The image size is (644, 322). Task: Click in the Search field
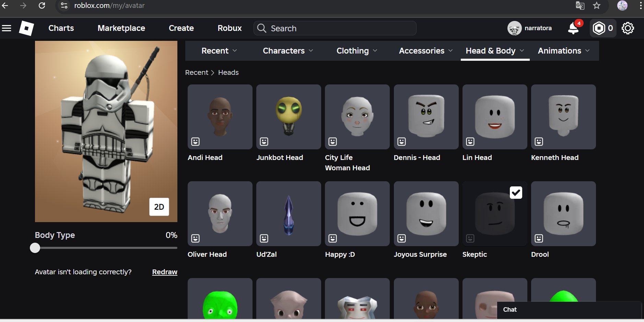point(335,28)
